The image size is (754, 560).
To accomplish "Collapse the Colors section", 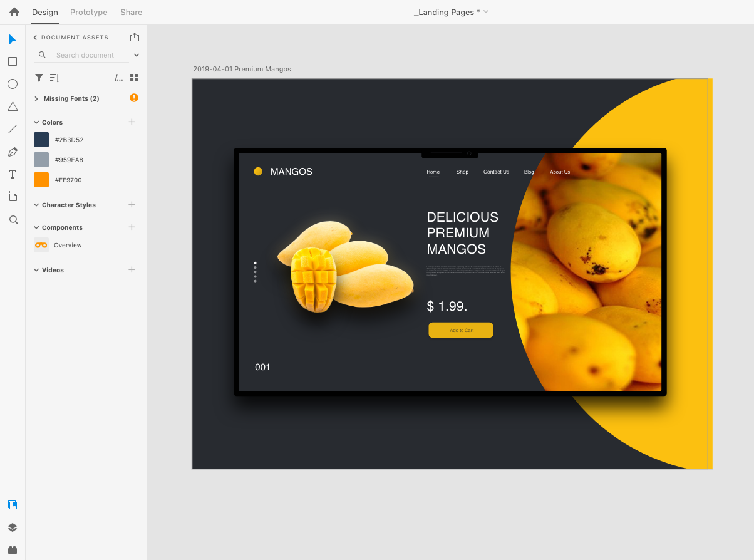I will click(36, 122).
